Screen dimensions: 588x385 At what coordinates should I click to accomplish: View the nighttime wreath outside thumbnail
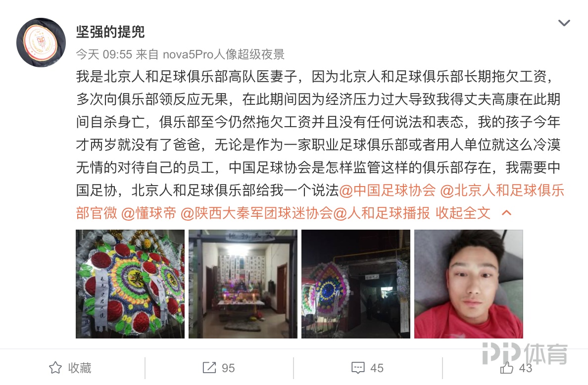click(356, 284)
